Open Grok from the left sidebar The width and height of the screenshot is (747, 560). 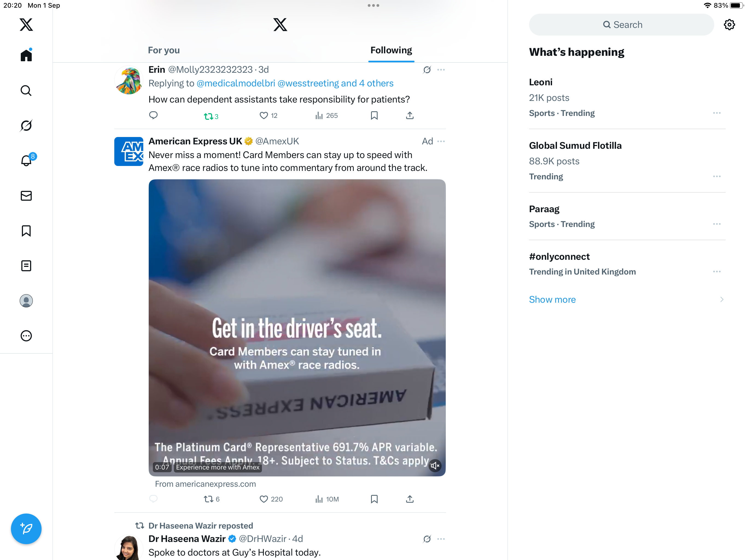tap(26, 126)
